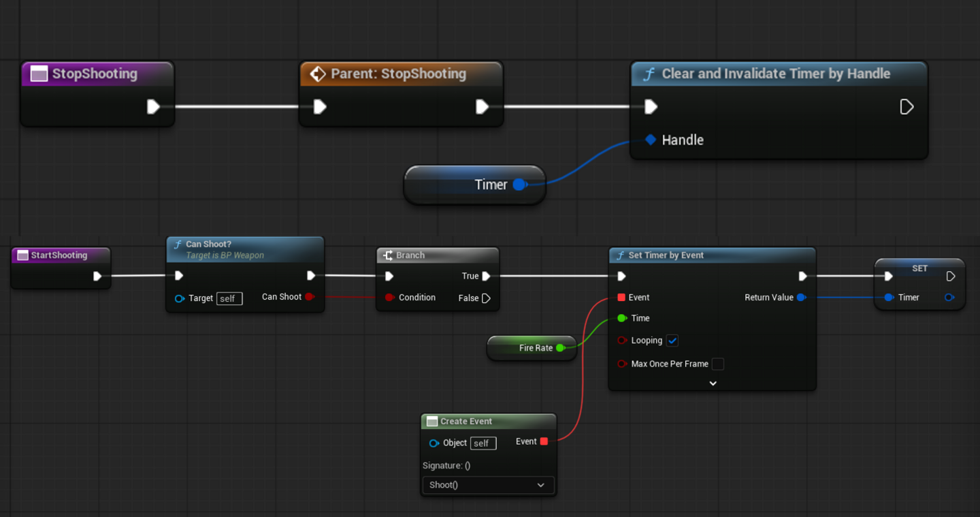Click Parent: StopShooting output exec pin
The height and width of the screenshot is (517, 980).
pos(482,106)
